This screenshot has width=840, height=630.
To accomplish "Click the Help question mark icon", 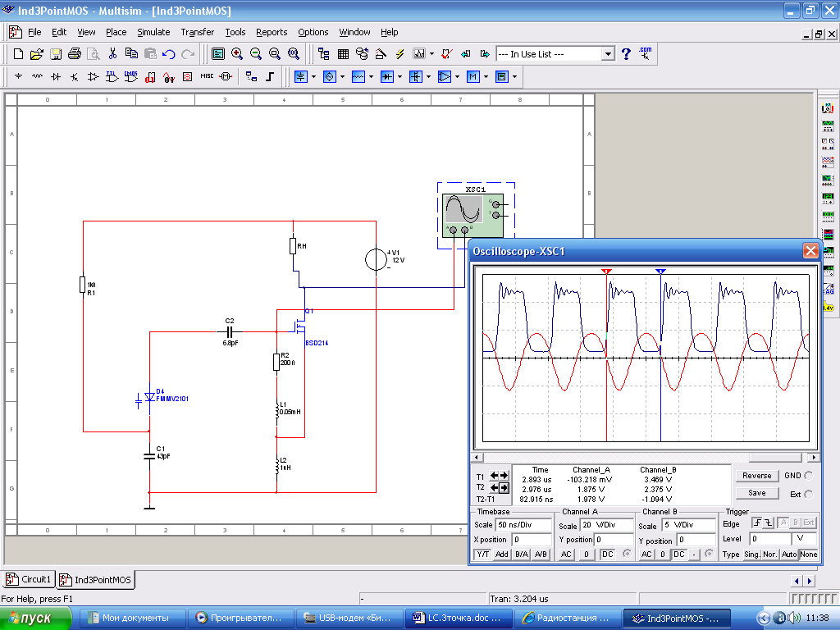I will pyautogui.click(x=626, y=54).
